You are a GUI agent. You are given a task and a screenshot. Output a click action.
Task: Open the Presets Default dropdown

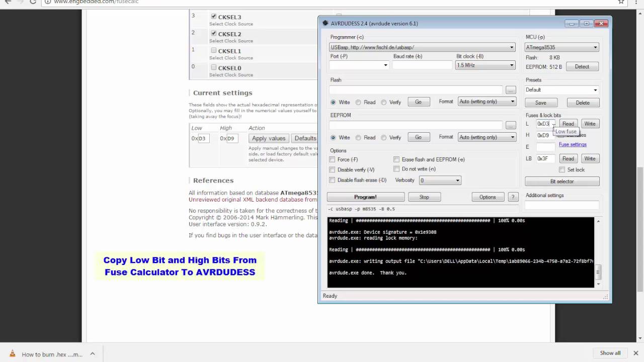coord(561,90)
